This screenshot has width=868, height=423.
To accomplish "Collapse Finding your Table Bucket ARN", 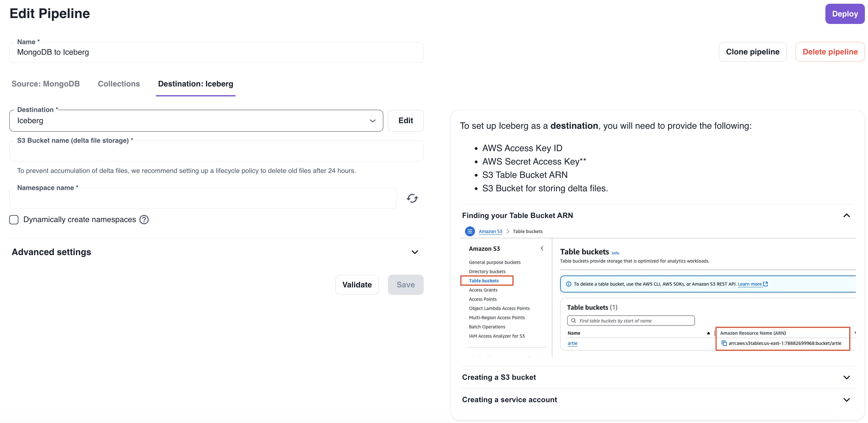I will coord(657,216).
